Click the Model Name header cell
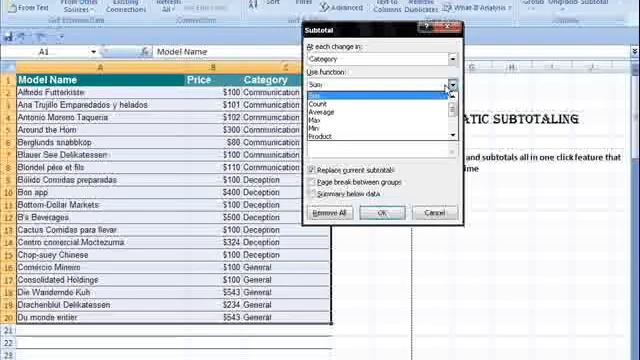This screenshot has height=360, width=640. click(100, 80)
